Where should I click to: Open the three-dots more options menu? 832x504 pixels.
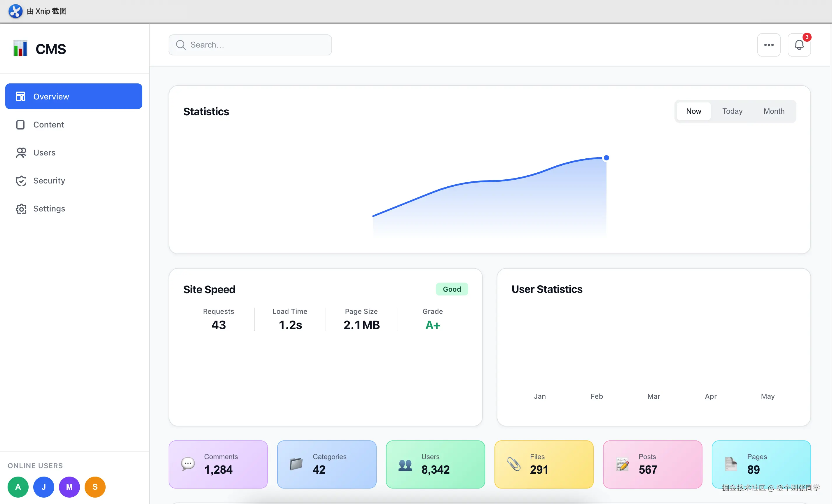click(x=768, y=45)
